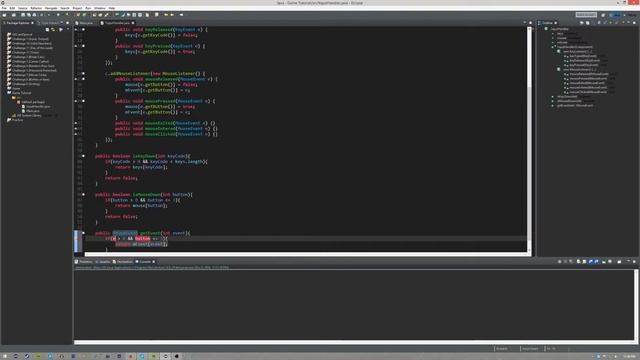Open the Window menu
This screenshot has height=360, width=640.
pyautogui.click(x=100, y=8)
